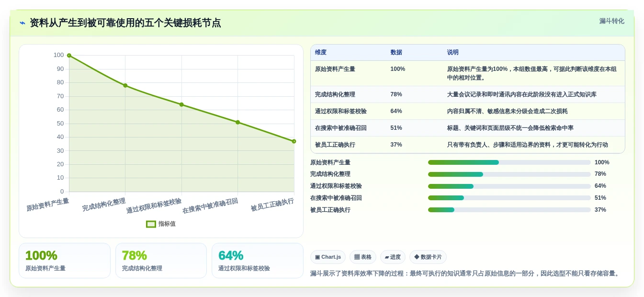The image size is (644, 297).
Task: Click the 表格 tag chip
Action: (363, 257)
